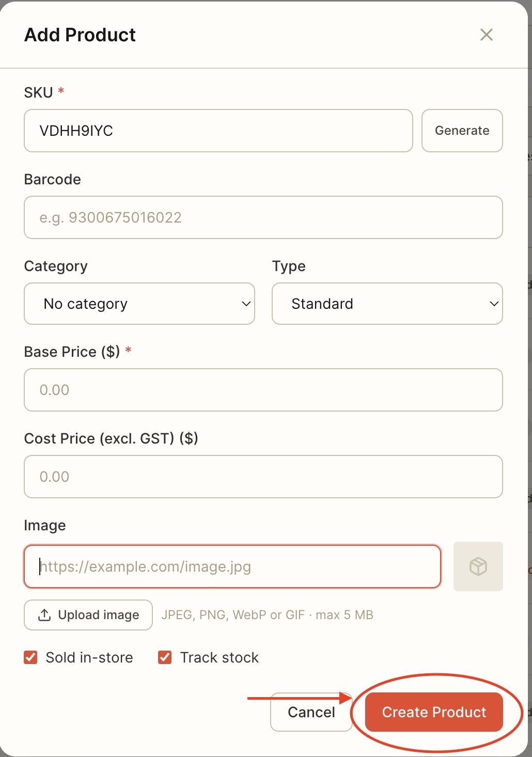Focus the Barcode input field
The height and width of the screenshot is (757, 532).
(263, 217)
